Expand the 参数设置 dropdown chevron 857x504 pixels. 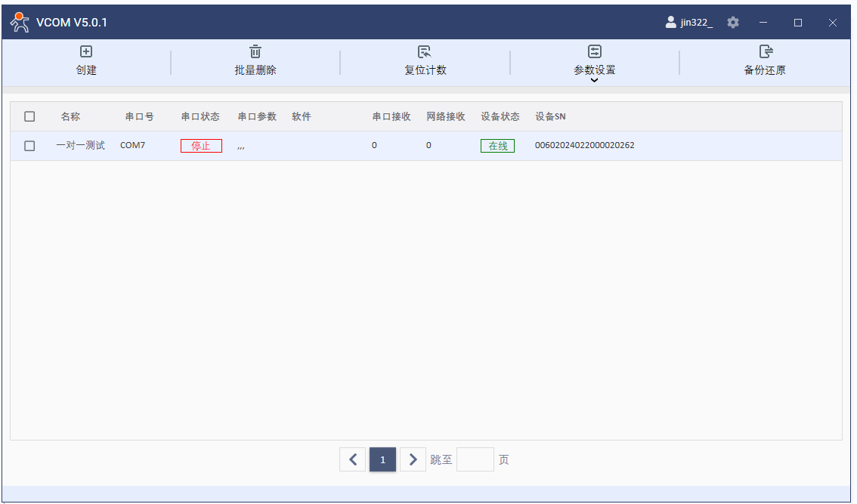click(595, 80)
